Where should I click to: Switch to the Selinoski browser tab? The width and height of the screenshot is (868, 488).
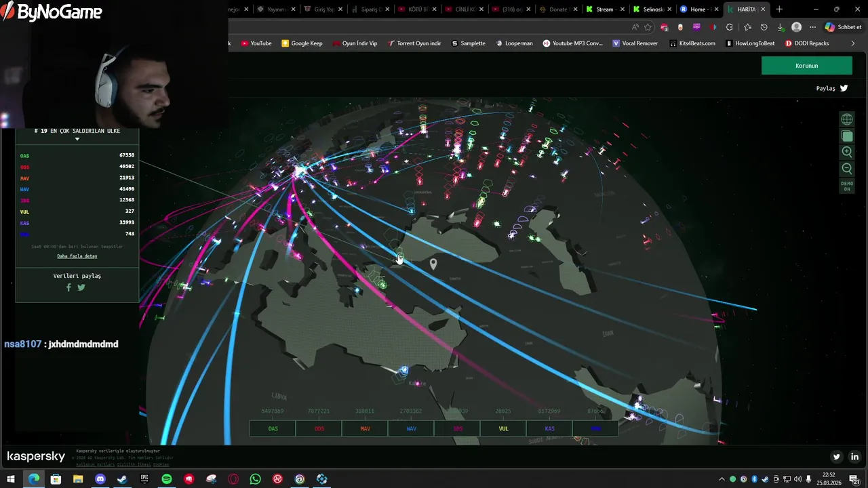651,9
